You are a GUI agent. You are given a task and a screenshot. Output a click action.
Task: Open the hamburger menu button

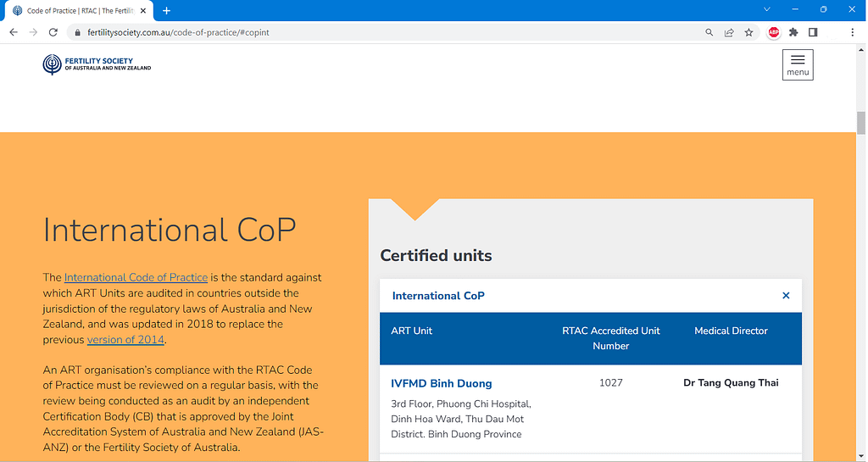797,64
